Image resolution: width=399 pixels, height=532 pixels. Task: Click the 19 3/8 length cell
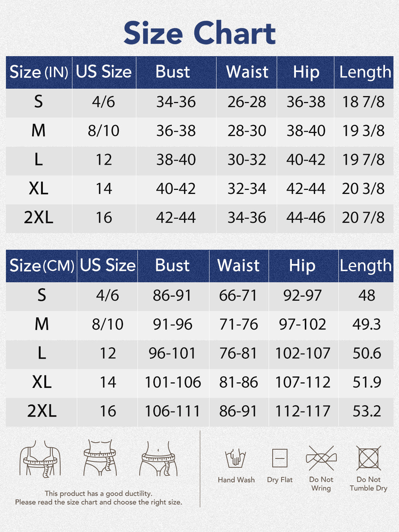pos(363,131)
